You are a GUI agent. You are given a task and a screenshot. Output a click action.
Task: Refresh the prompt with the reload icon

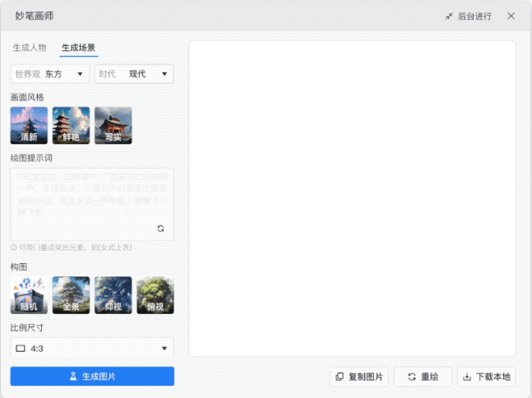tap(160, 229)
